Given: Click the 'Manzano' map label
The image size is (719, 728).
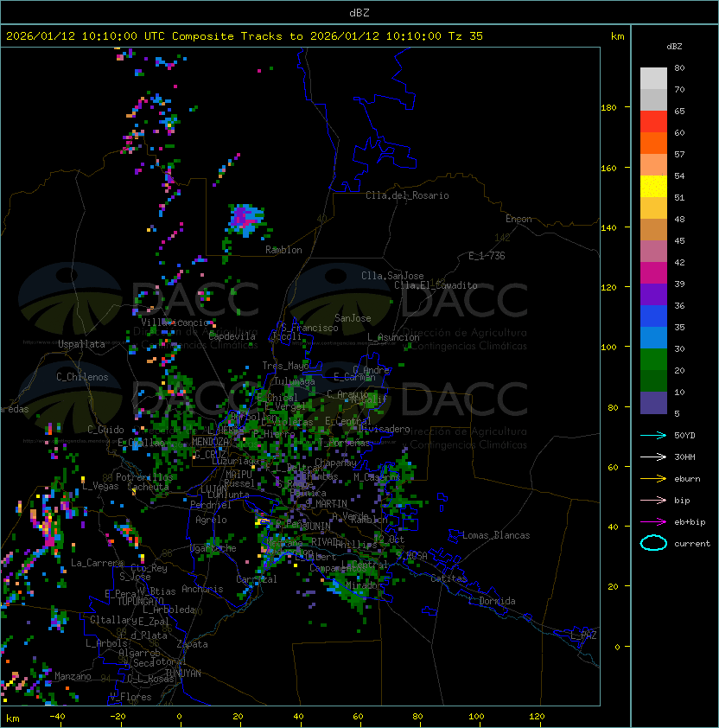Looking at the screenshot, I should click(73, 676).
